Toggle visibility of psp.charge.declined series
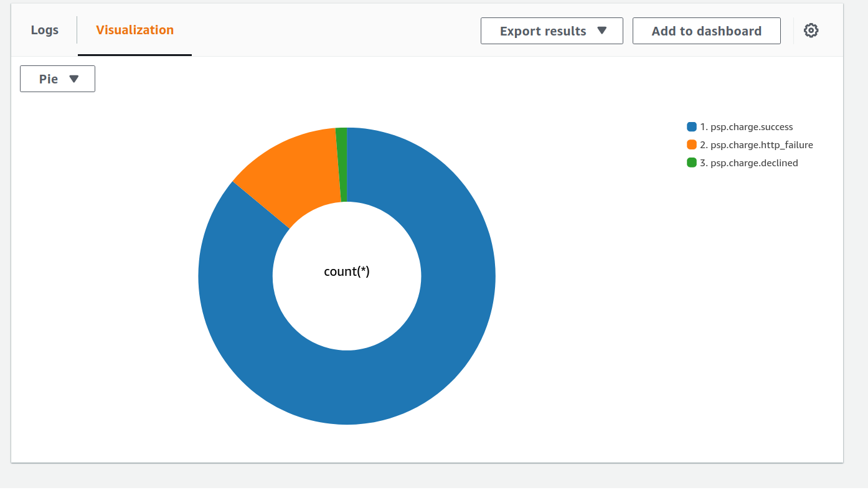868x490 pixels. [x=749, y=163]
